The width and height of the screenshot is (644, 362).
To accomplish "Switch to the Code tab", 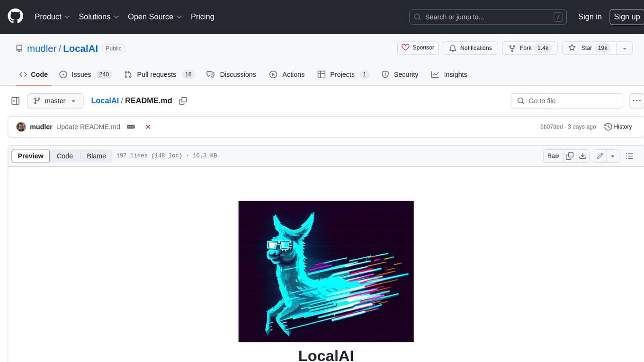I will pyautogui.click(x=34, y=74).
